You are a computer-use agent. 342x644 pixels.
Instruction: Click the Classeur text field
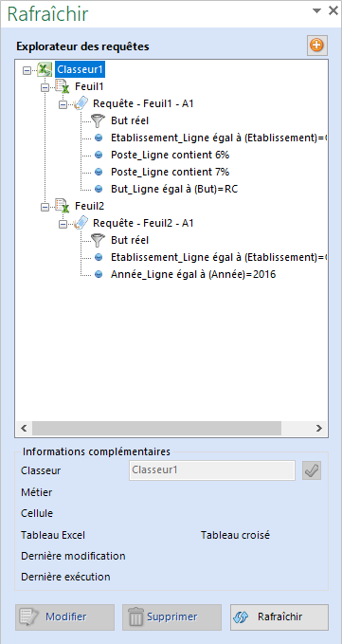click(x=212, y=470)
